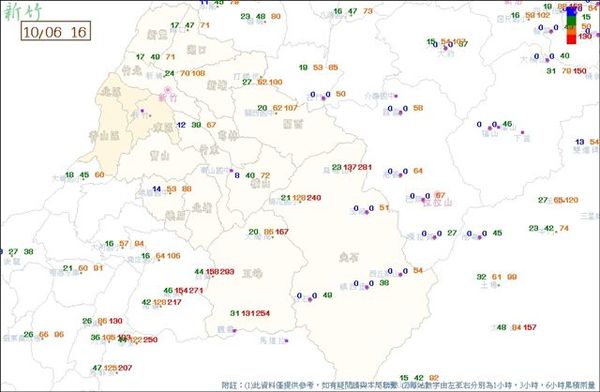Click the 北區 district label
This screenshot has width=600, height=392.
(x=111, y=92)
